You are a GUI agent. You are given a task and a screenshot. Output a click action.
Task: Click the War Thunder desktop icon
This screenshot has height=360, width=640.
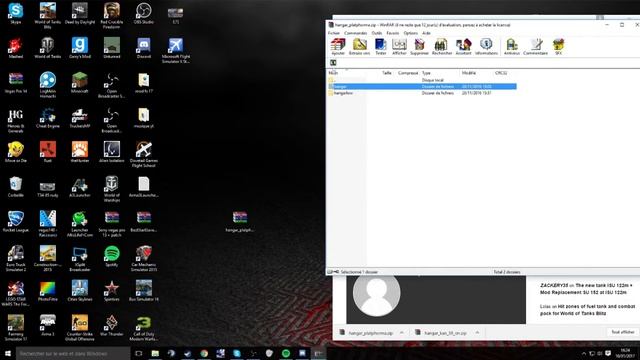tap(111, 326)
